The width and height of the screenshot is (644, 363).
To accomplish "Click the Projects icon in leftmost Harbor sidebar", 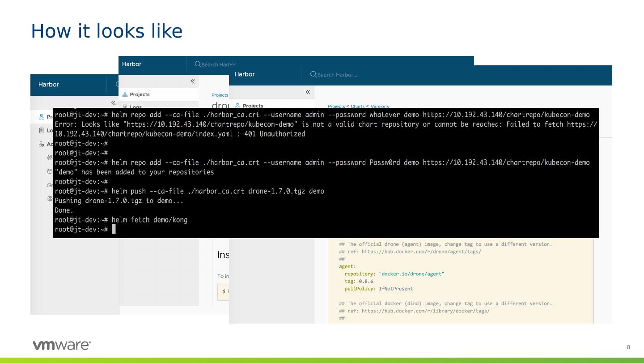I will point(42,117).
